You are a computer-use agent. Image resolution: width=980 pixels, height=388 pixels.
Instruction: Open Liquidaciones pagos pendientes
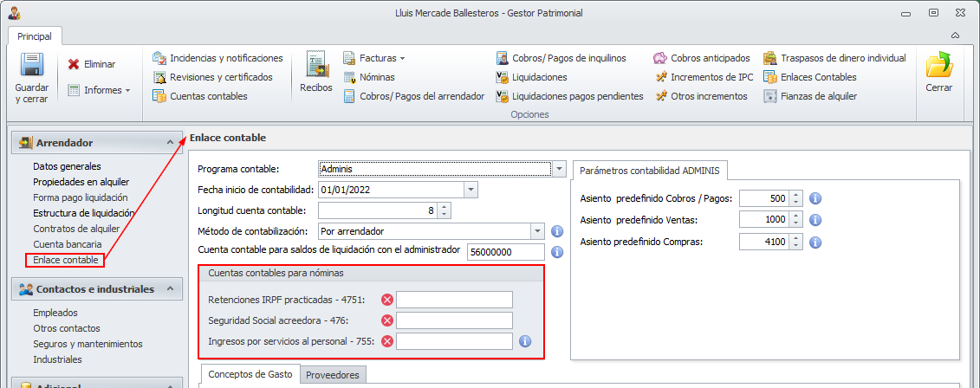coord(569,96)
